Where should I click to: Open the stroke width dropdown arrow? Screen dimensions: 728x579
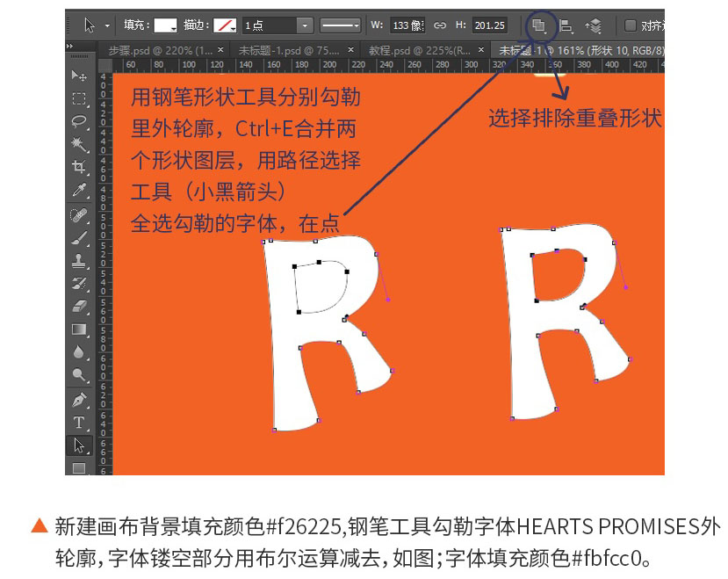(305, 25)
